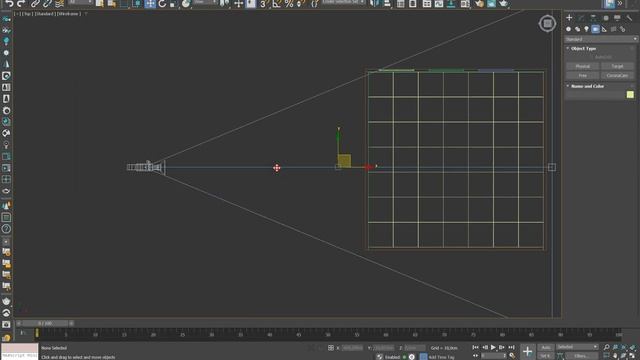Select the Bind to Space Warp icon

60,4
